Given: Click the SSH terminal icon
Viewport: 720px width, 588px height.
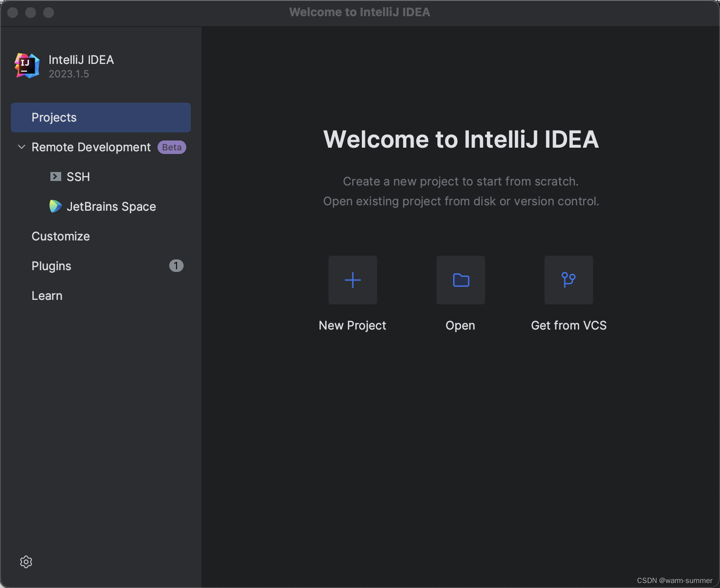Looking at the screenshot, I should pyautogui.click(x=56, y=176).
